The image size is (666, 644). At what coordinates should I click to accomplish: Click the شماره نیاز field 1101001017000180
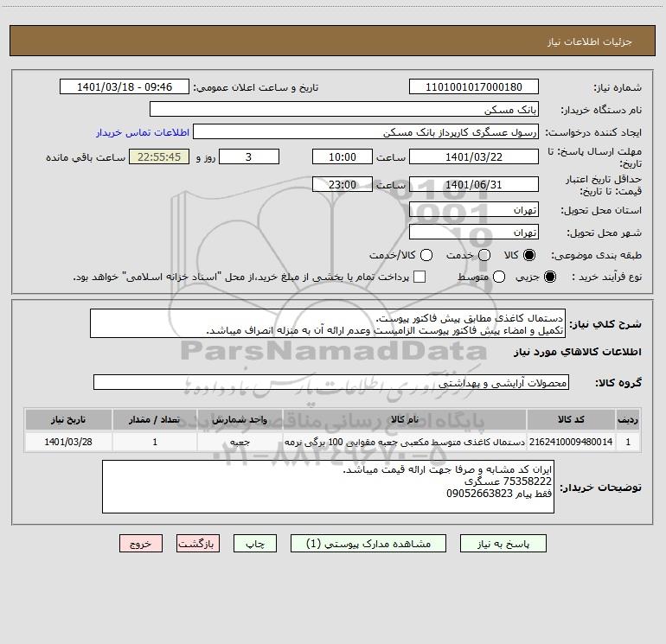[474, 86]
